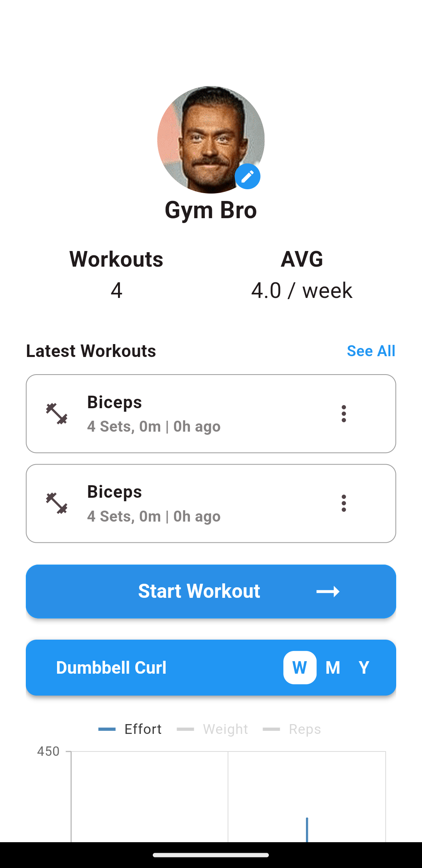Toggle Effort series in chart legend

pos(130,729)
